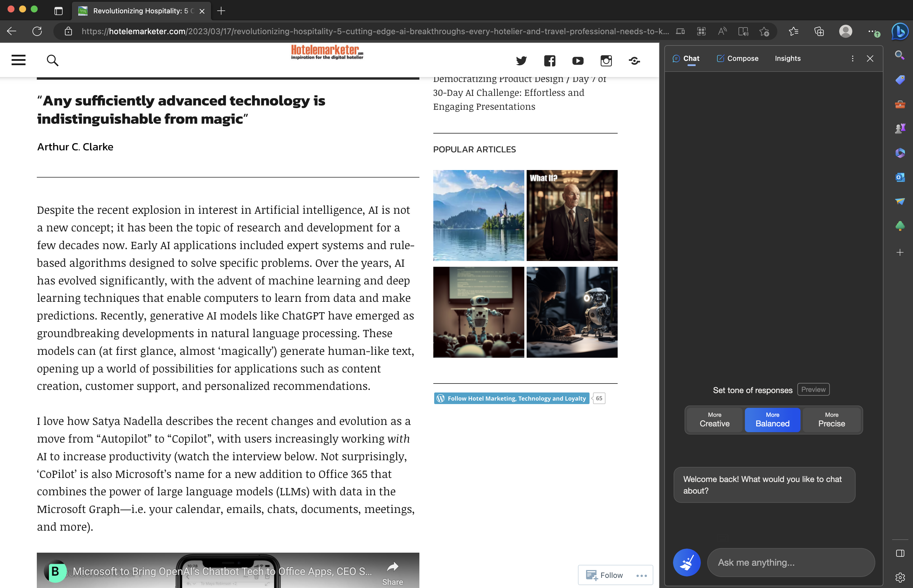Open the mountain lake popular article thumbnail

(x=478, y=215)
